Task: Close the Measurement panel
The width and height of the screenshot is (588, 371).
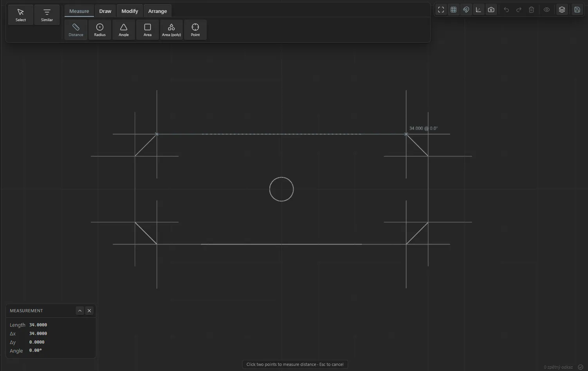Action: (x=89, y=311)
